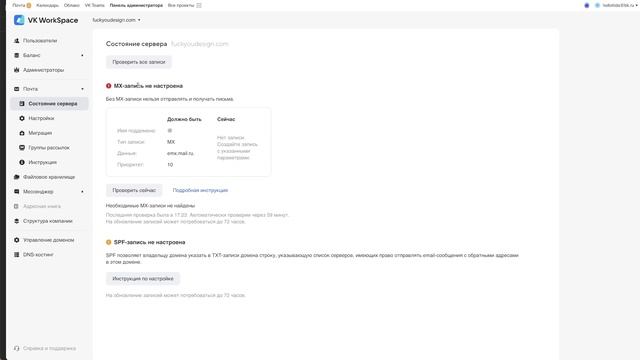Click the Администраторы crown icon
The image size is (640, 360).
point(16,70)
